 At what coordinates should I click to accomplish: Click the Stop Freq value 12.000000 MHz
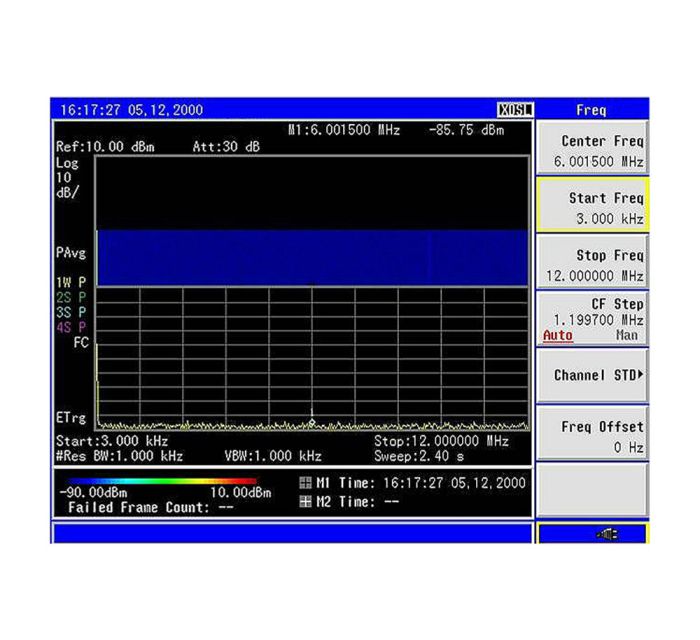pos(595,276)
